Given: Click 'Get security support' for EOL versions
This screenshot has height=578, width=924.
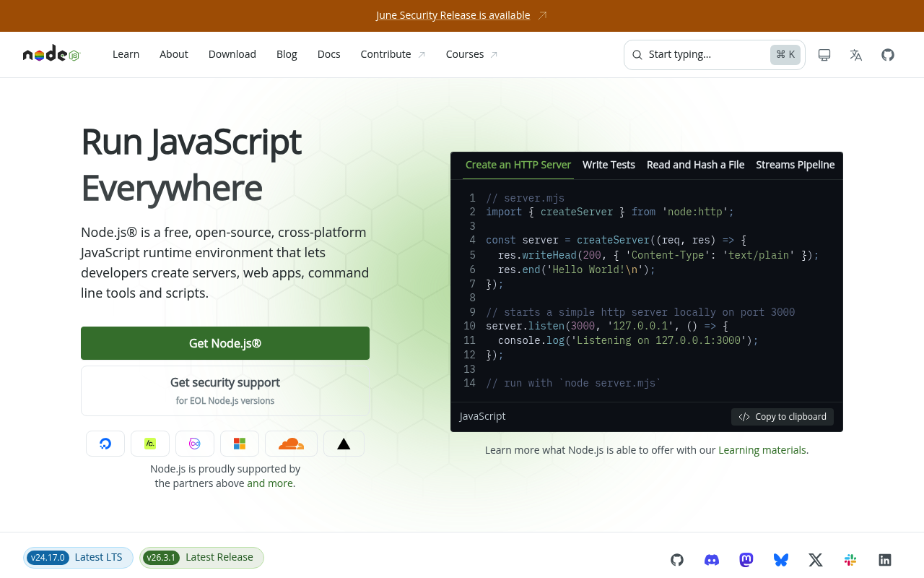Looking at the screenshot, I should tap(225, 391).
